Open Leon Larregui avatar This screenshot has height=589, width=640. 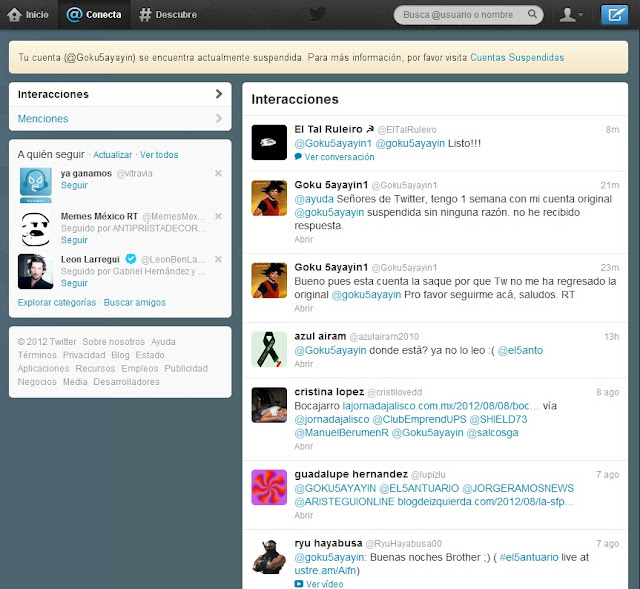[x=36, y=271]
